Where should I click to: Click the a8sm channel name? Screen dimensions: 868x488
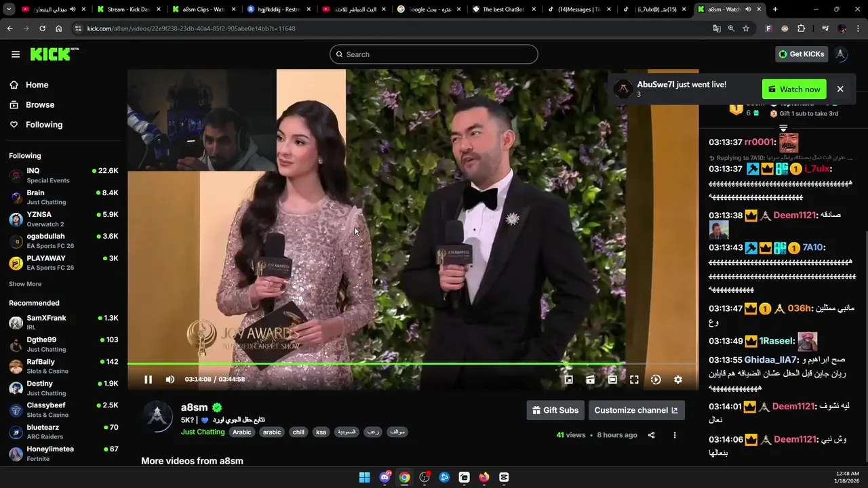195,407
